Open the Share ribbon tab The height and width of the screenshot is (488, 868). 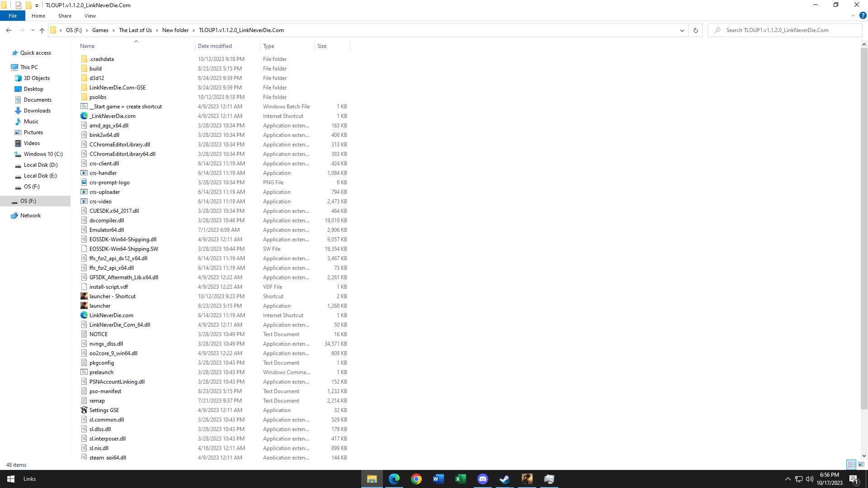point(65,16)
